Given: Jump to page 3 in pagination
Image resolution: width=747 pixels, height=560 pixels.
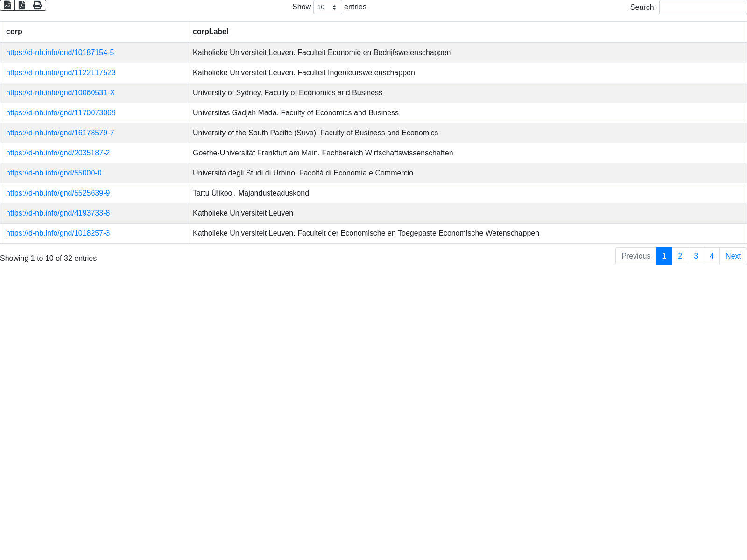Looking at the screenshot, I should (696, 256).
